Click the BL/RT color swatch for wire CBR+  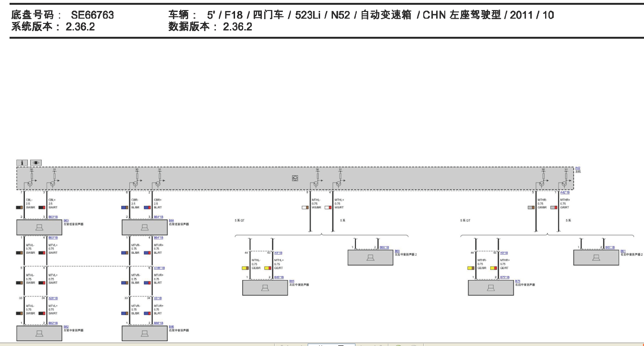[147, 207]
